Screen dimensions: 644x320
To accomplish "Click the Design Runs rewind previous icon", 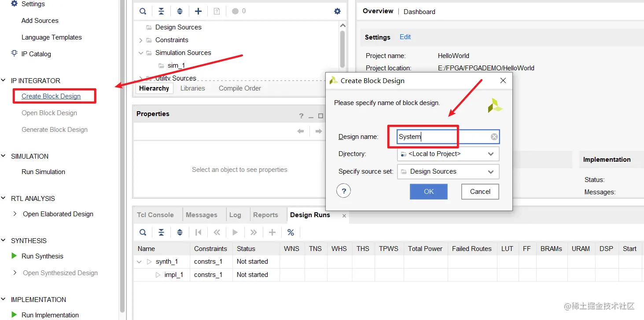I will click(217, 233).
